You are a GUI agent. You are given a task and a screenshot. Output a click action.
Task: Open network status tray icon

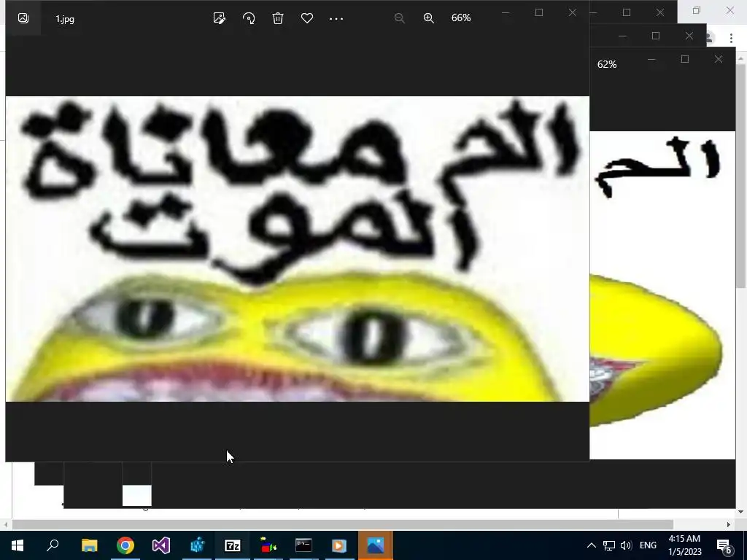click(x=609, y=545)
